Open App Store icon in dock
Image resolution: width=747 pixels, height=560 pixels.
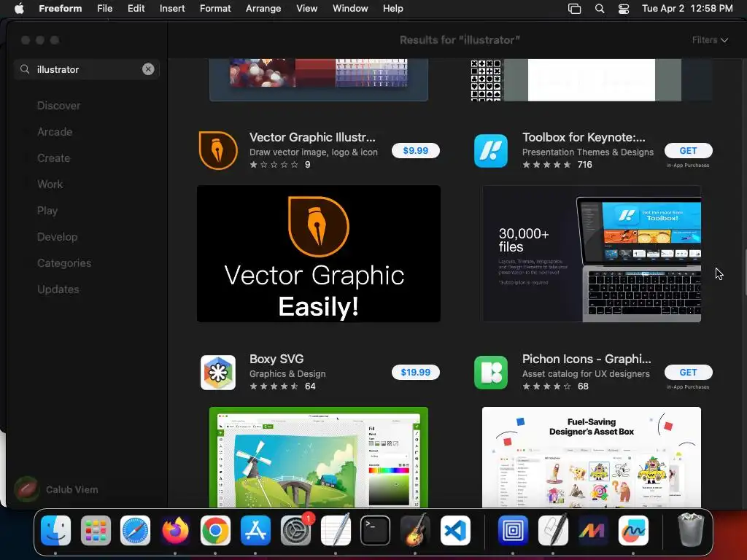point(255,530)
